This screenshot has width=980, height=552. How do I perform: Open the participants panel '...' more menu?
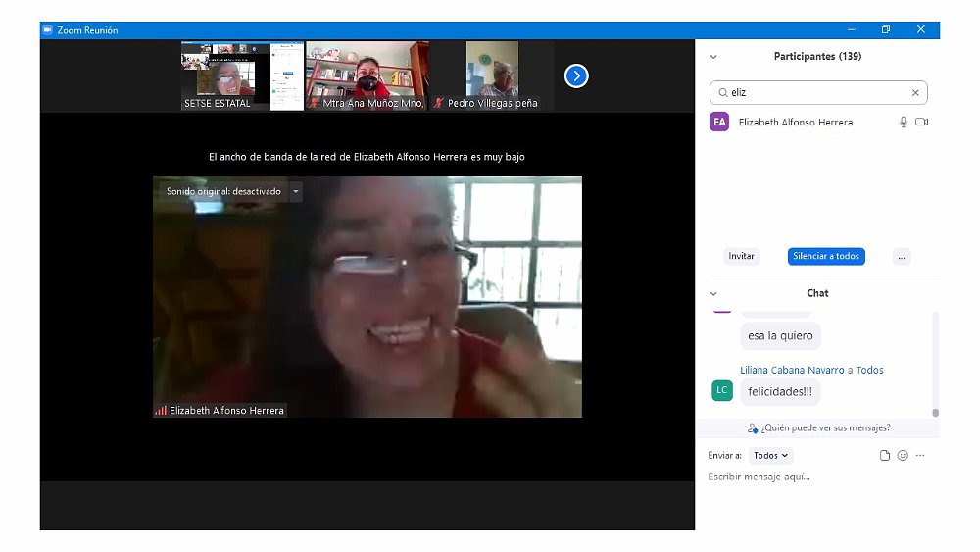[902, 257]
